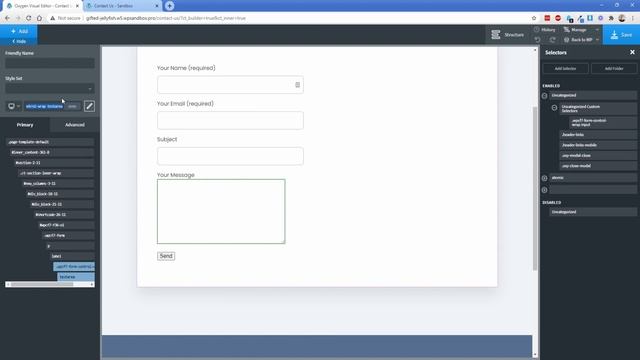Screen dimensions: 640x360
Task: Click the Add Folder button
Action: coord(614,69)
